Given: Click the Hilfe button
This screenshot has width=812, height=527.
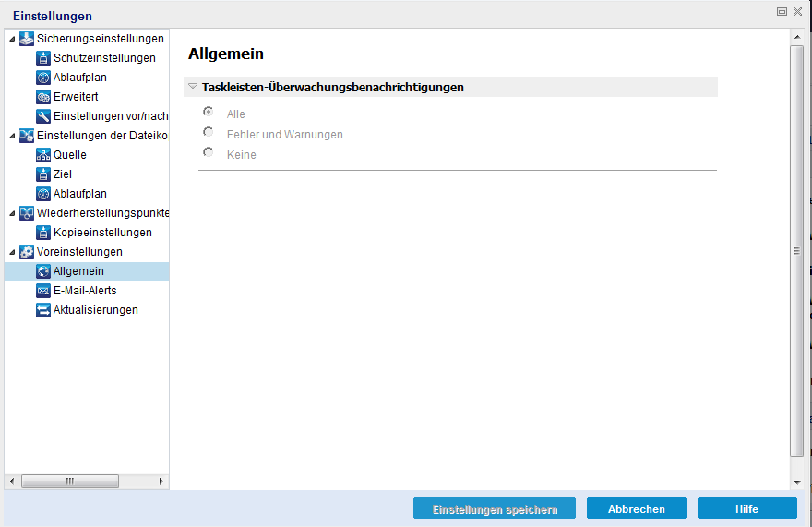Looking at the screenshot, I should 747,509.
